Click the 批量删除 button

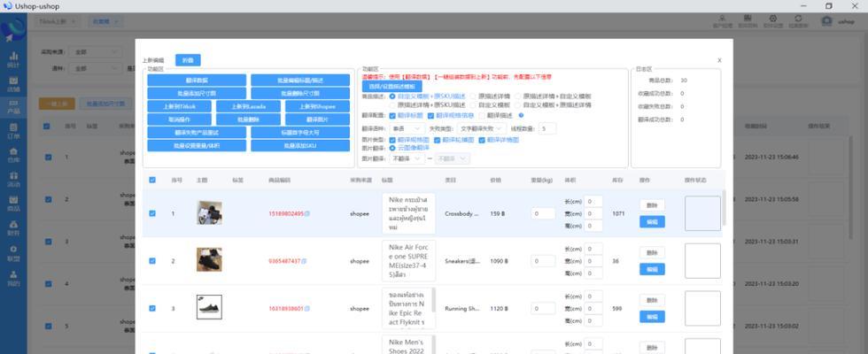tap(249, 119)
